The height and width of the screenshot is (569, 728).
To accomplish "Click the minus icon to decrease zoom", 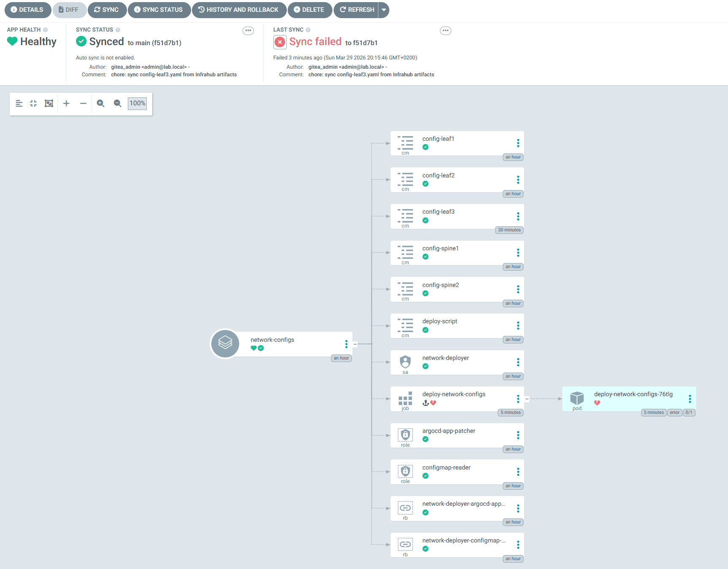I will click(83, 103).
